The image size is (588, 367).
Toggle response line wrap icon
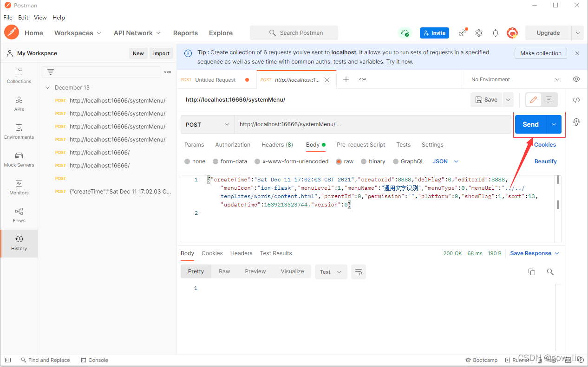pos(359,272)
